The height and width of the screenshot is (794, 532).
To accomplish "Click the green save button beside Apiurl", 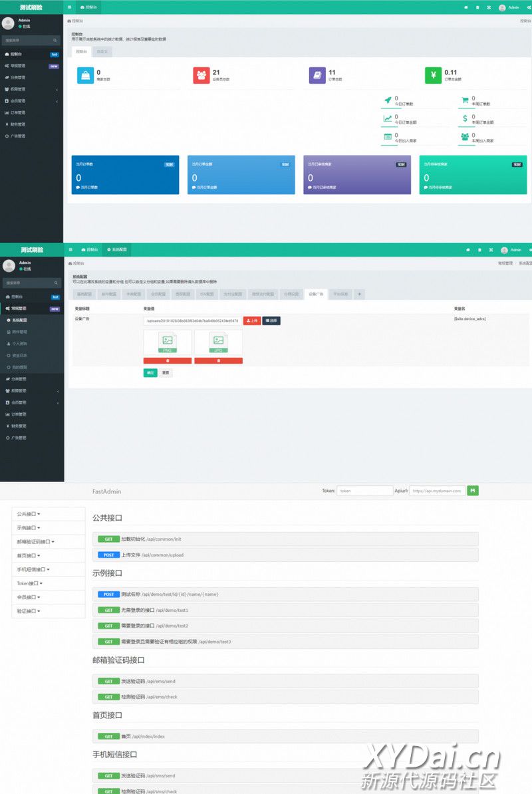I will (x=473, y=491).
